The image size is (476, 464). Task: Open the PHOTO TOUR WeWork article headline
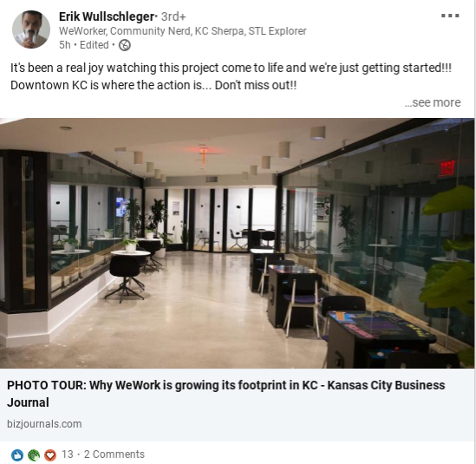click(x=225, y=394)
